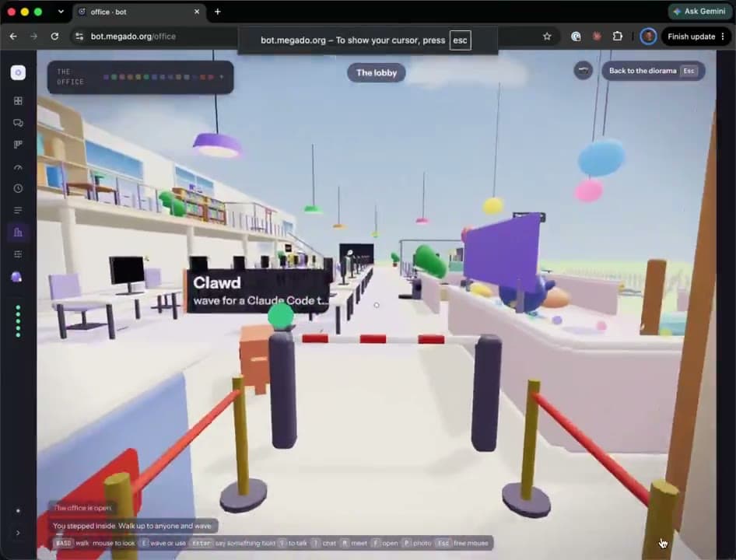736x560 pixels.
Task: Click the app logo in the sidebar
Action: (18, 72)
